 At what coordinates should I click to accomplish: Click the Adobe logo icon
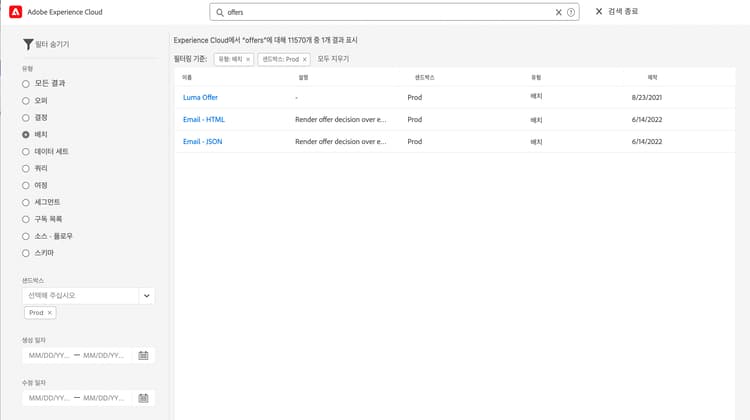pyautogui.click(x=15, y=12)
